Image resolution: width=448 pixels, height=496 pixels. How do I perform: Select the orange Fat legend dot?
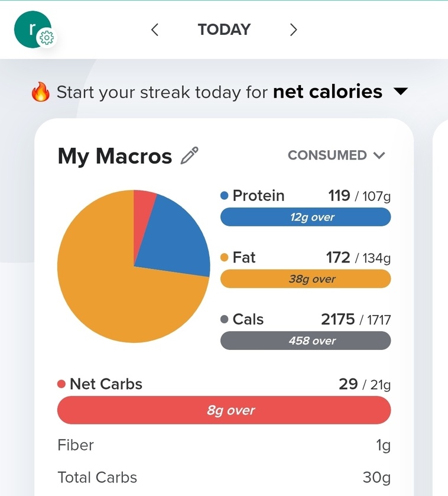tap(224, 257)
